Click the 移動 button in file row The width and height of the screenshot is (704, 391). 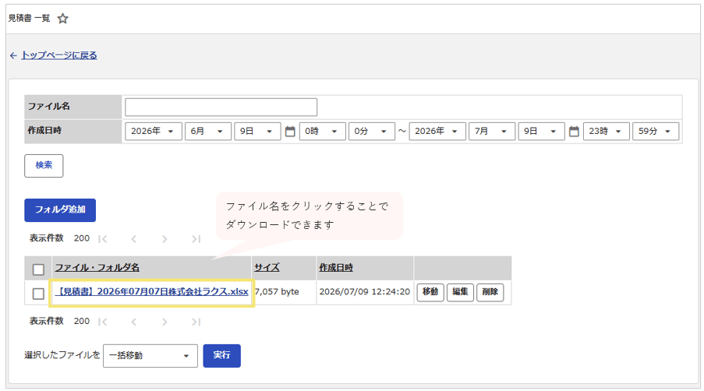pos(430,292)
